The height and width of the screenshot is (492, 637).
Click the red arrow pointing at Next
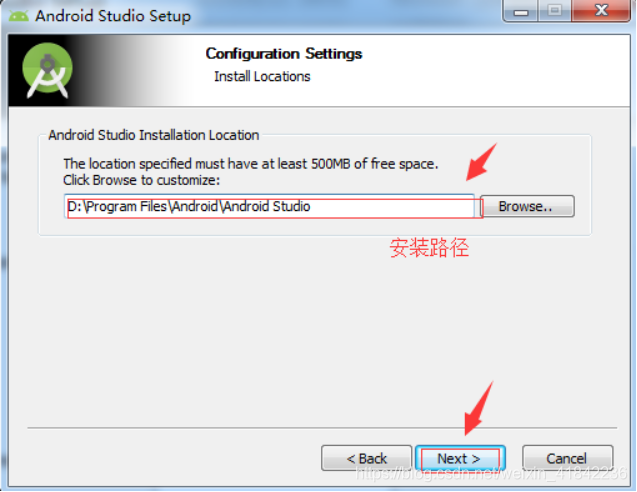[x=479, y=408]
